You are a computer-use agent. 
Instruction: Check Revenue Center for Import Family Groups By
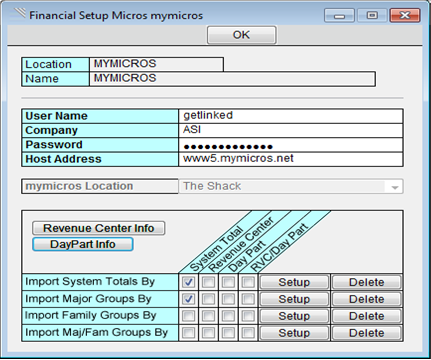(x=208, y=316)
